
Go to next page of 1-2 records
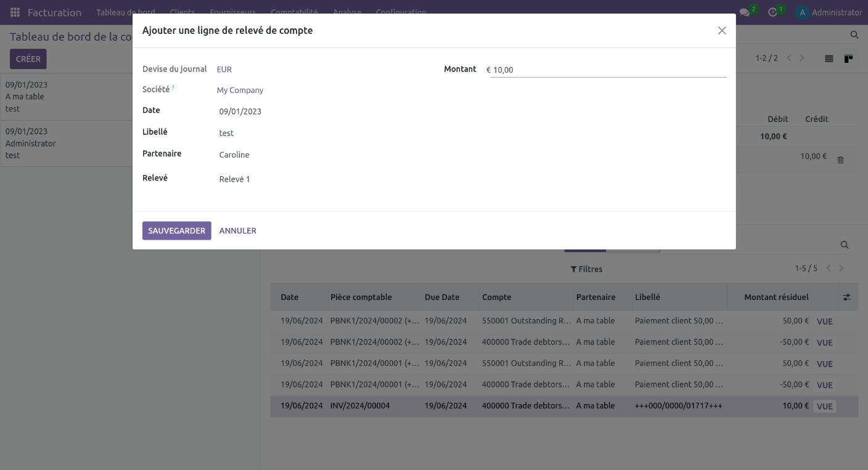[x=802, y=58]
